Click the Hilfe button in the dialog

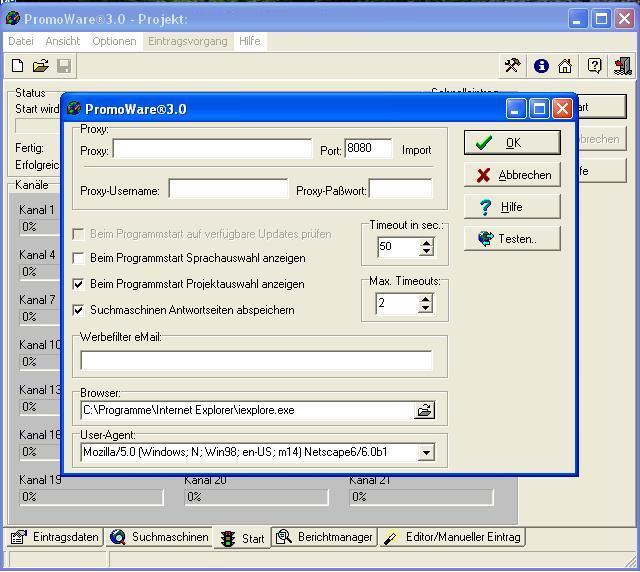[512, 207]
